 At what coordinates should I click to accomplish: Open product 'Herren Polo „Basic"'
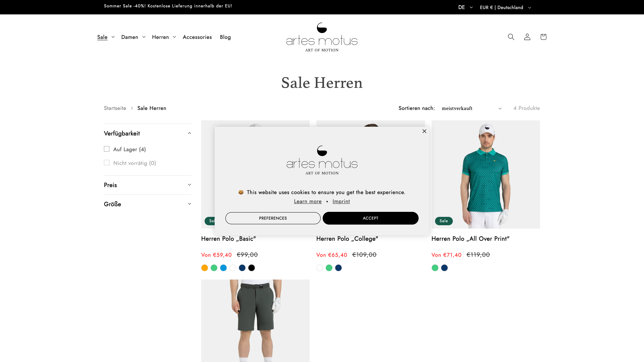tap(228, 239)
